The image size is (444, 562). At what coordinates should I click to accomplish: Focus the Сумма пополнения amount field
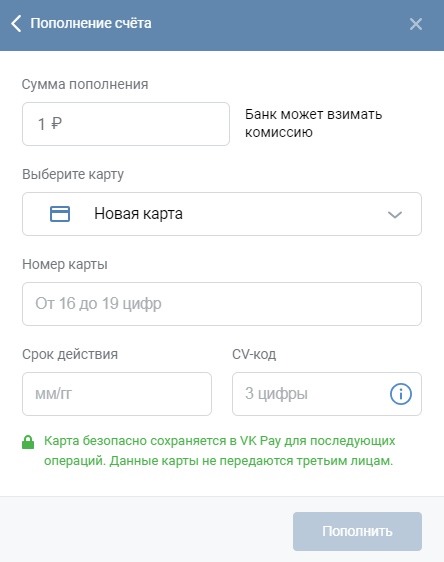[126, 124]
